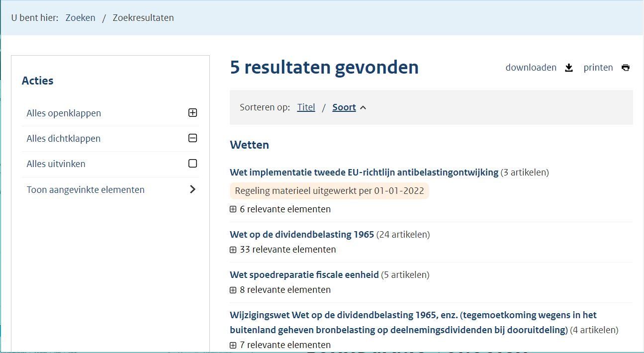Click the printen link text
The width and height of the screenshot is (644, 353).
coord(598,68)
